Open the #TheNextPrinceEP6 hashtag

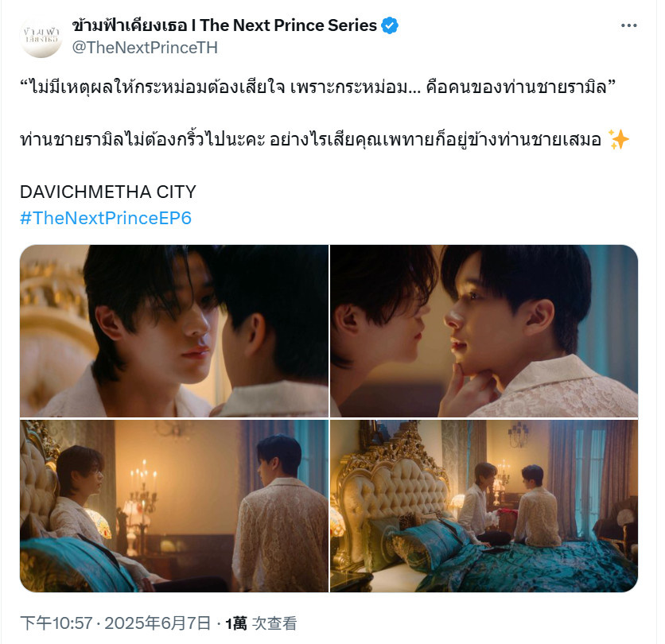coord(106,219)
